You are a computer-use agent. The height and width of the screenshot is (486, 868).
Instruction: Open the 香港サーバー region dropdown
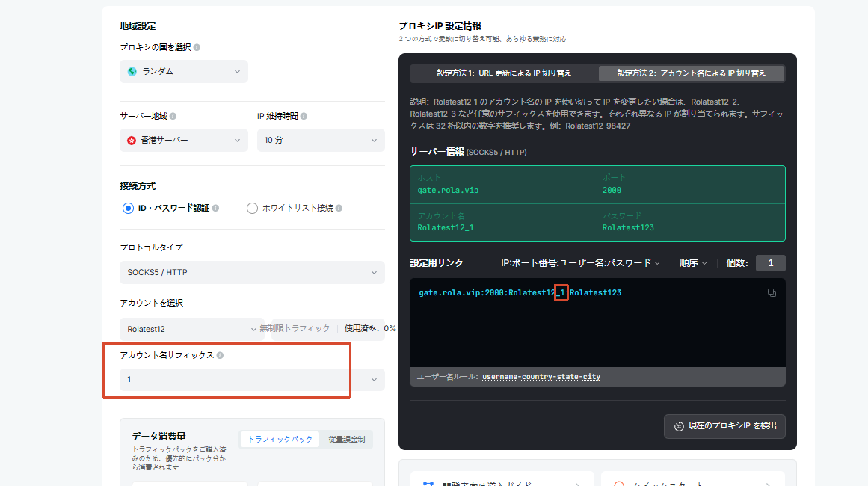184,140
